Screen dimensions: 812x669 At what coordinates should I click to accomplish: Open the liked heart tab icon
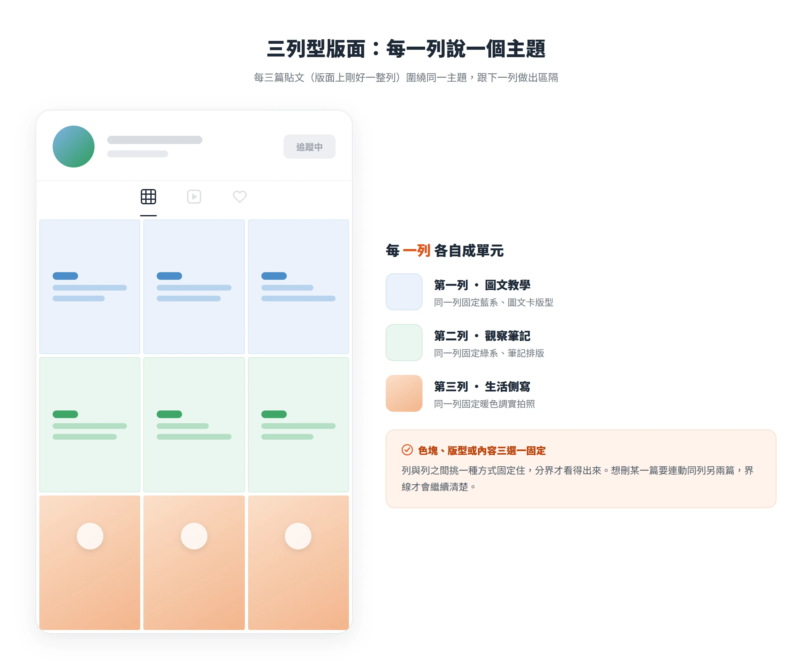tap(239, 197)
